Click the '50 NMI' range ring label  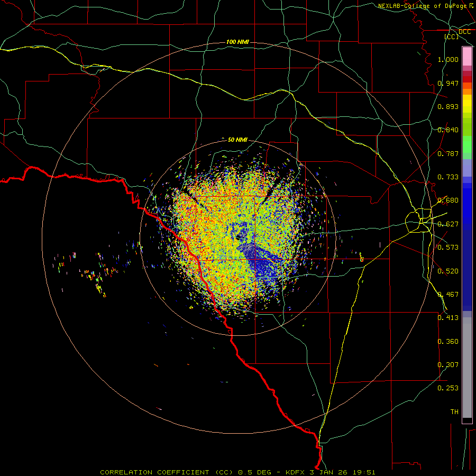point(237,140)
